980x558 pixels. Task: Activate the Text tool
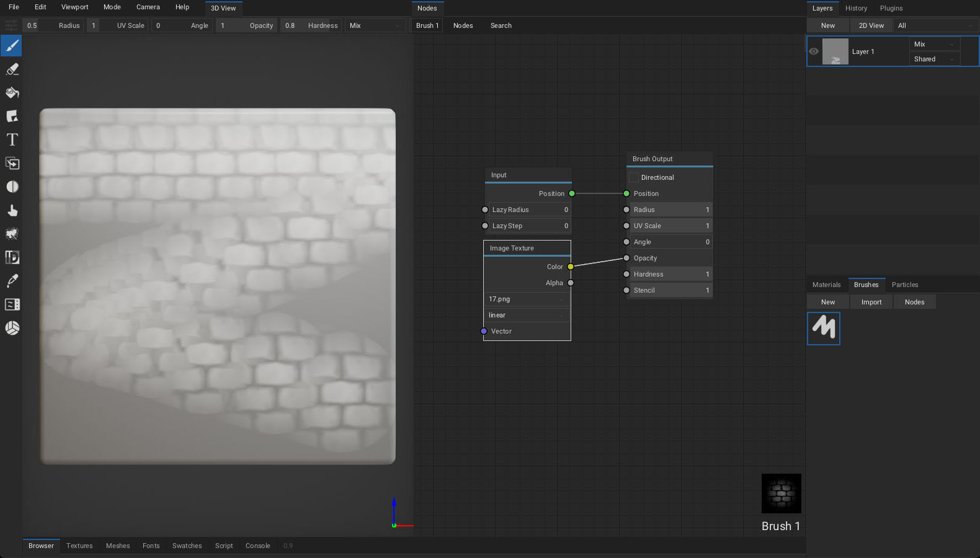[12, 140]
